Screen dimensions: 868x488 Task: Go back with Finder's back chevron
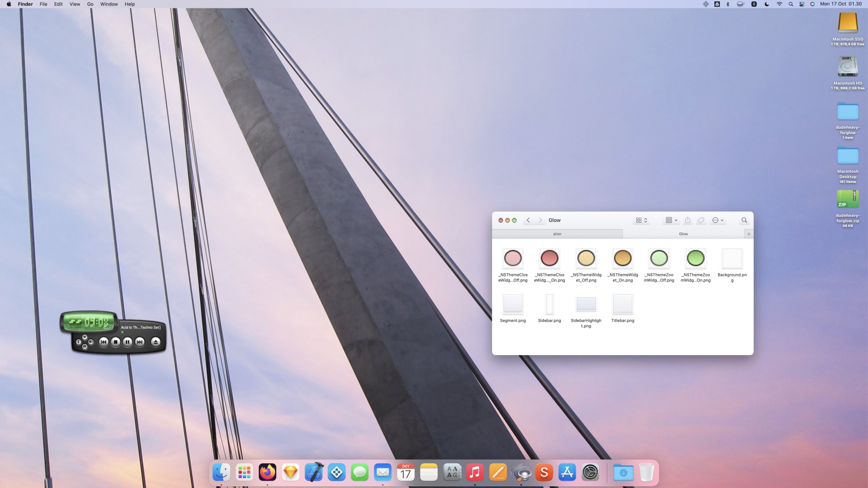528,220
